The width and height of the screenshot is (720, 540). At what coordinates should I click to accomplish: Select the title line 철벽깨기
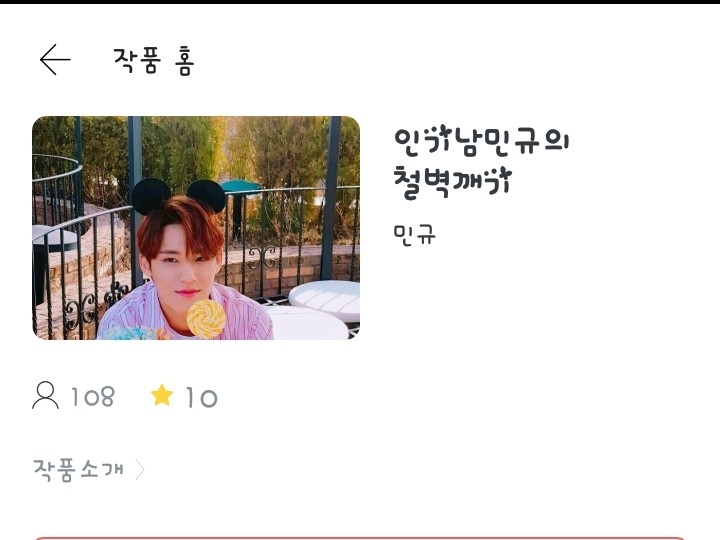pos(452,183)
